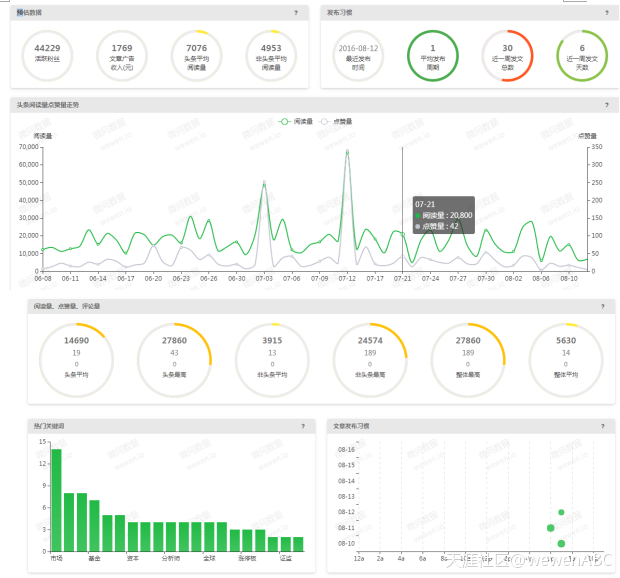Viewport: 620px width, 578px height.
Task: Click the 2016-08-12 最近发布时间 circle
Action: (x=358, y=54)
